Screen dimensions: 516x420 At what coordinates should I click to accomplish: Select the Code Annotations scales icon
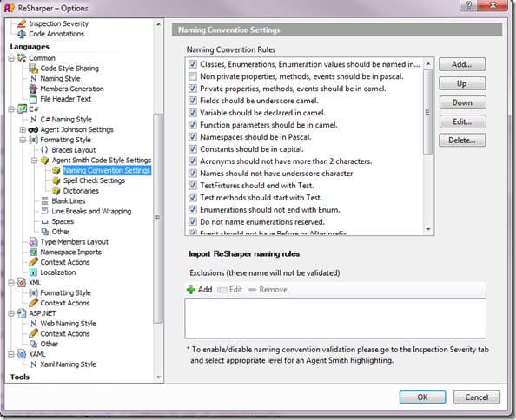22,34
